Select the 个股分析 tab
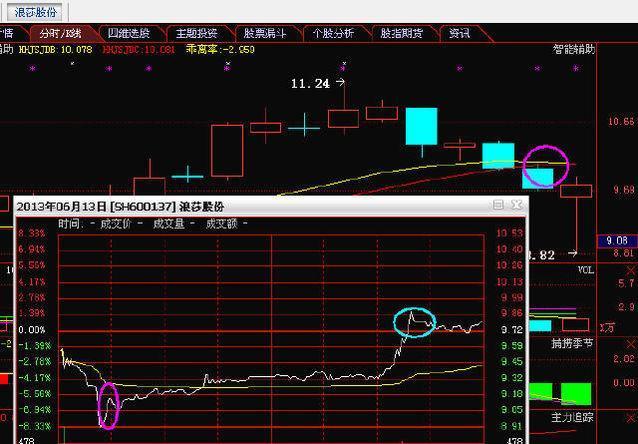 click(x=333, y=33)
